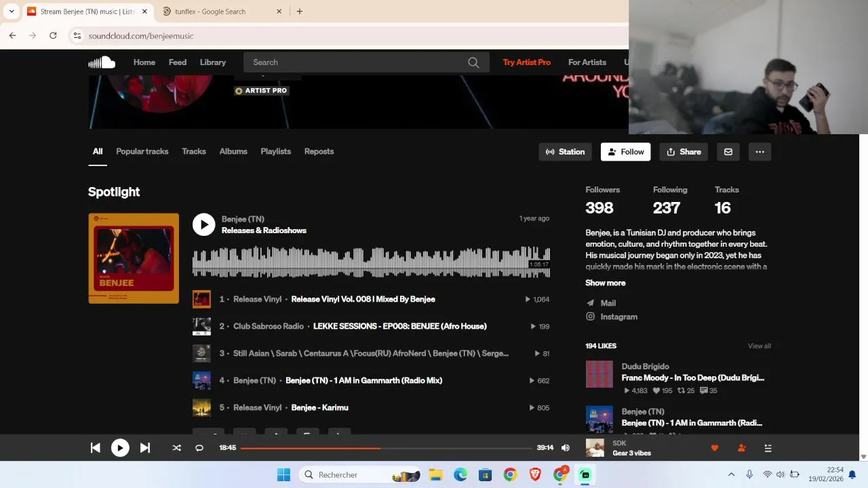Open the more options ellipsis button
This screenshot has width=868, height=488.
(760, 152)
